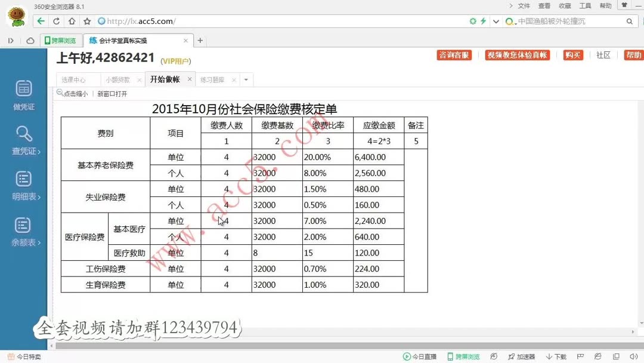The image size is (644, 363).
Task: Open the 跨屏浏览 cross-screen toggle in status bar
Action: point(464,356)
